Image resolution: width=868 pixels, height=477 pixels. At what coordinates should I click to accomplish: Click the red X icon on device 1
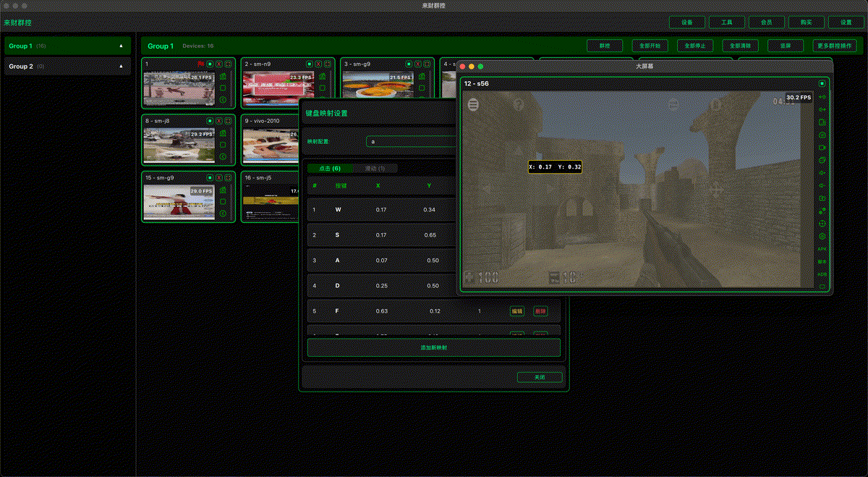tap(219, 64)
